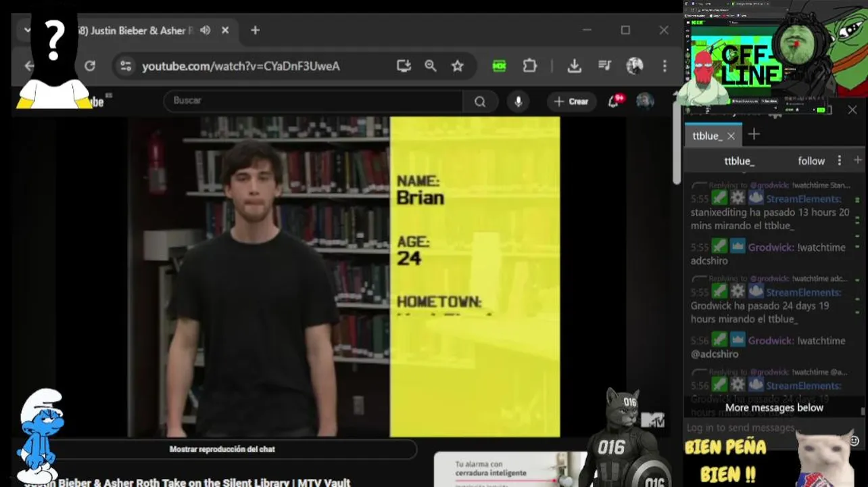Reload the YouTube page
This screenshot has height=487, width=868.
point(90,66)
